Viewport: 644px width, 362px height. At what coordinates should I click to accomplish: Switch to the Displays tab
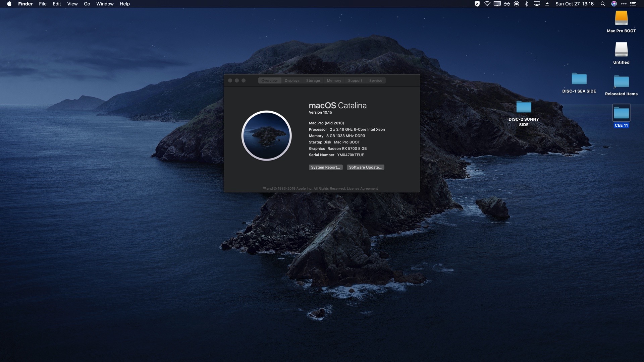point(292,80)
